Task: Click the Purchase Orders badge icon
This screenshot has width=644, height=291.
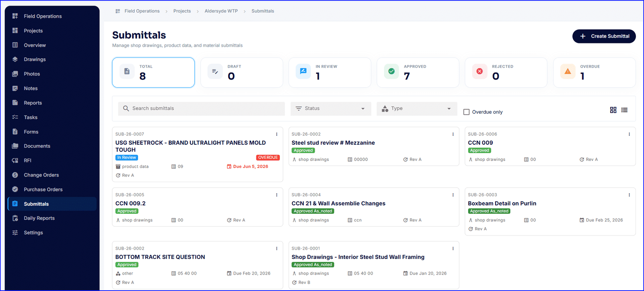Action: (15, 189)
